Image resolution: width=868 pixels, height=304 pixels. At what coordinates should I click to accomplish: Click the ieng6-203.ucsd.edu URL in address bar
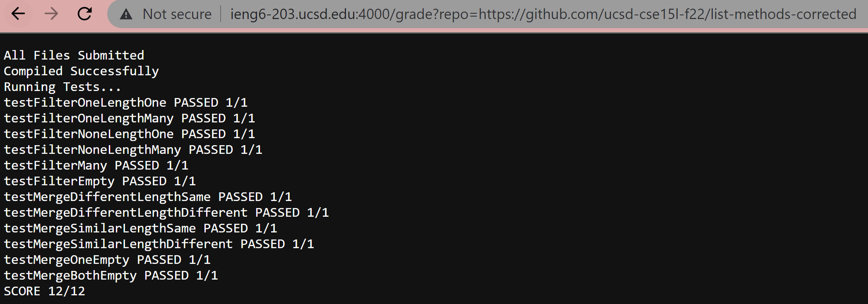pyautogui.click(x=543, y=14)
